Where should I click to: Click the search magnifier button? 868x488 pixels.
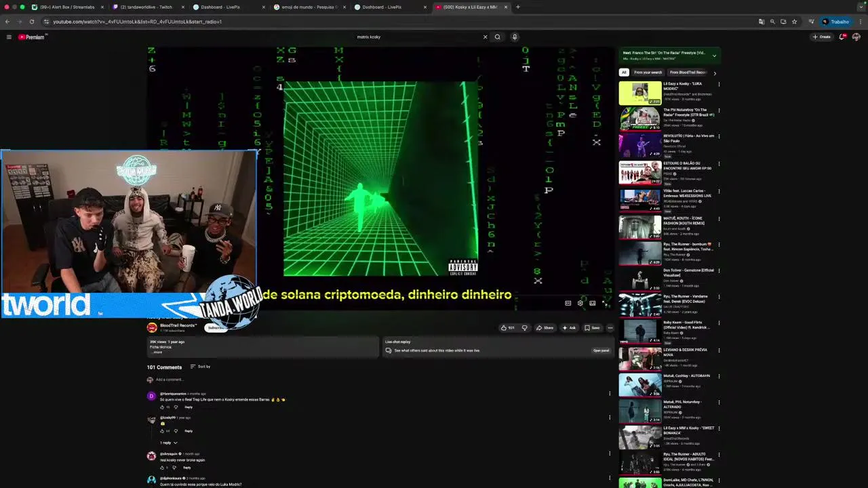(x=498, y=37)
